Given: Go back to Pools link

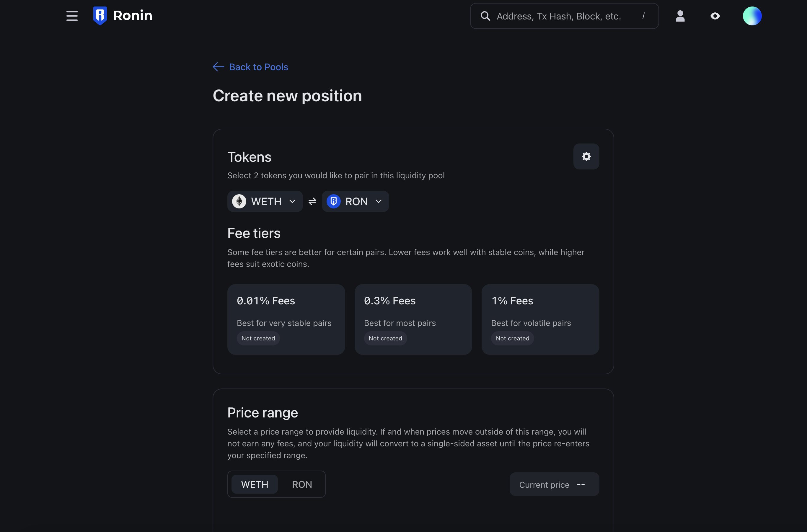Looking at the screenshot, I should 259,67.
